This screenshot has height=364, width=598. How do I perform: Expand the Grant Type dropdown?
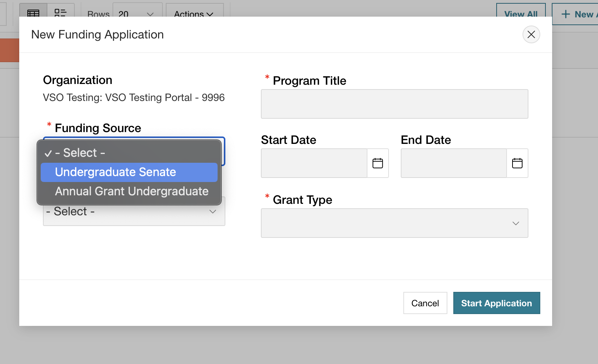coord(394,223)
